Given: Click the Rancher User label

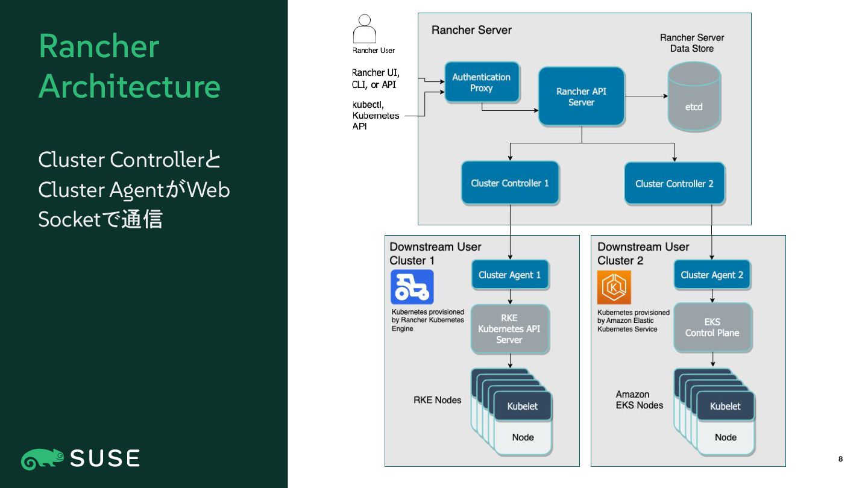Looking at the screenshot, I should click(x=374, y=51).
